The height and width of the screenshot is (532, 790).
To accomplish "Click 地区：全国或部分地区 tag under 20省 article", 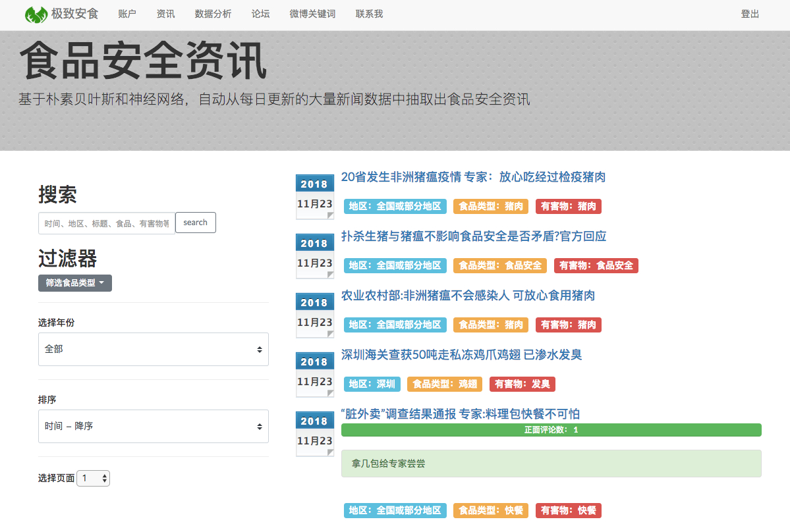I will pos(395,206).
